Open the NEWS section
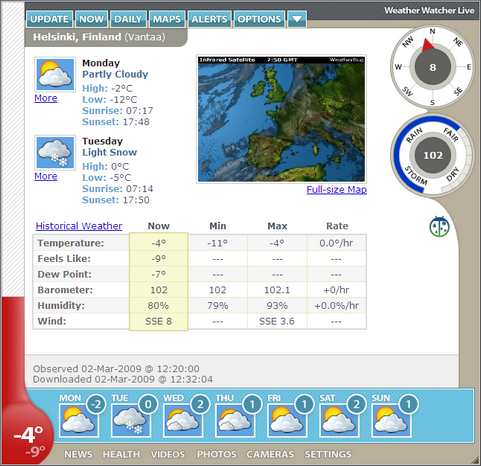The image size is (481, 466). click(x=78, y=454)
